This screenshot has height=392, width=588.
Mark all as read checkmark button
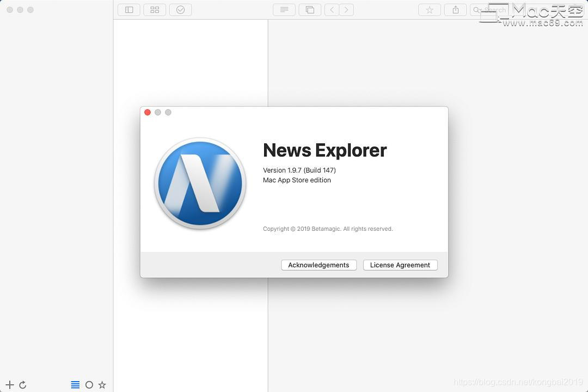click(180, 10)
